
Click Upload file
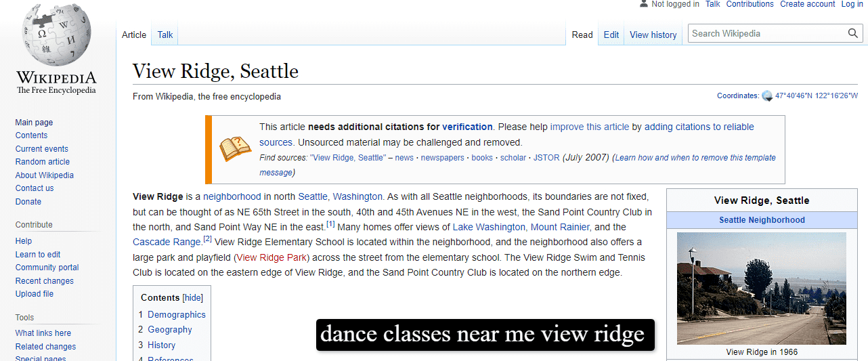pyautogui.click(x=35, y=294)
